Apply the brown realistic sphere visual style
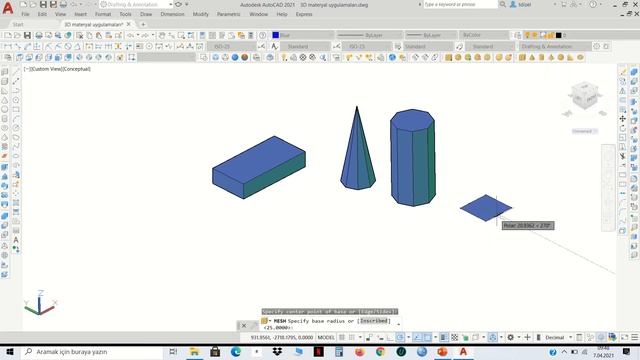The height and width of the screenshot is (360, 640). tap(244, 58)
